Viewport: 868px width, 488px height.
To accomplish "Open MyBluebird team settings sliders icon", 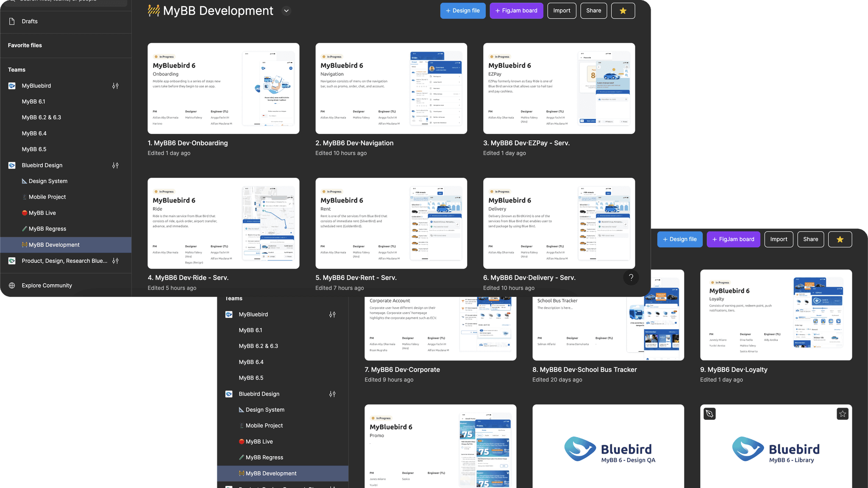I will click(x=115, y=86).
